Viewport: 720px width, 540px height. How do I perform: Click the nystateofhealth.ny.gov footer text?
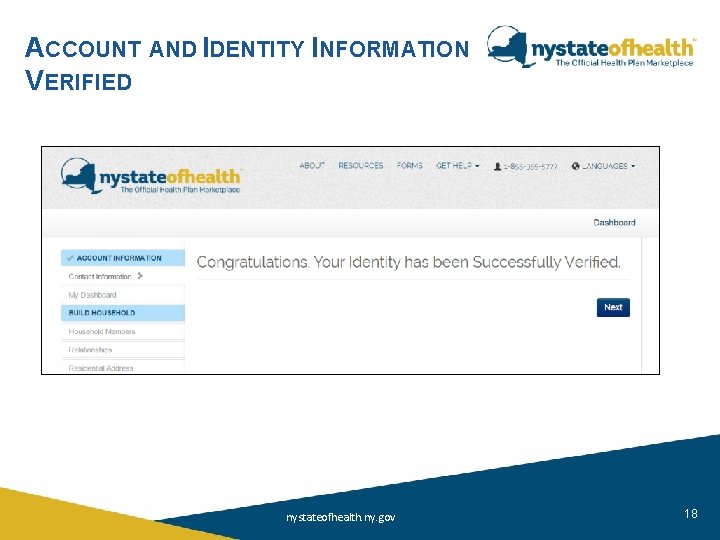[x=340, y=518]
